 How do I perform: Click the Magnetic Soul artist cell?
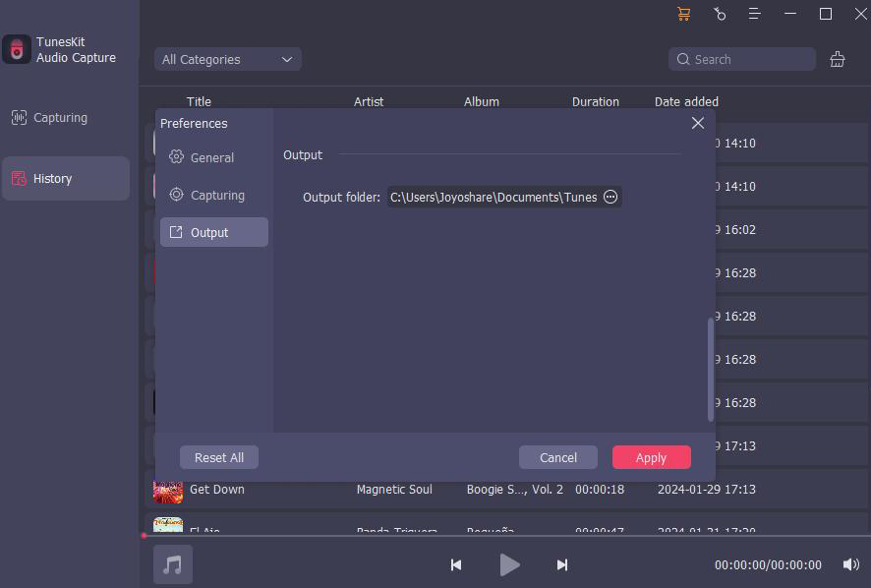(x=394, y=489)
